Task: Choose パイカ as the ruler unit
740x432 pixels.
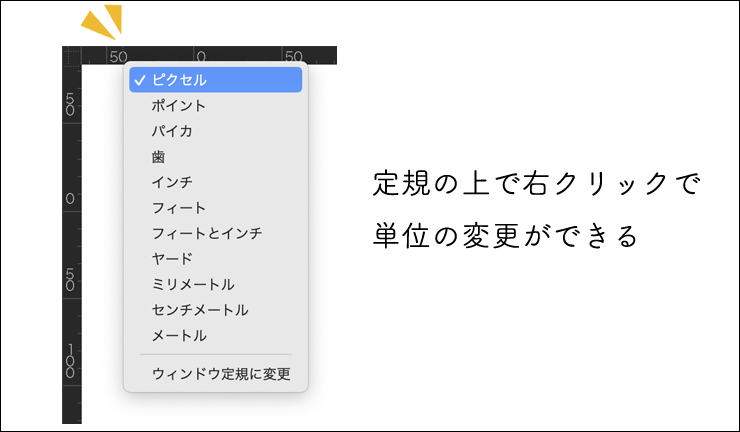Action: pos(172,131)
